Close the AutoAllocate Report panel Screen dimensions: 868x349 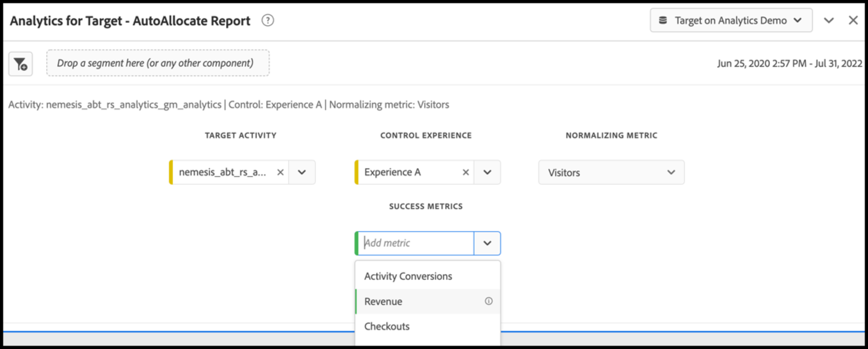click(x=853, y=21)
